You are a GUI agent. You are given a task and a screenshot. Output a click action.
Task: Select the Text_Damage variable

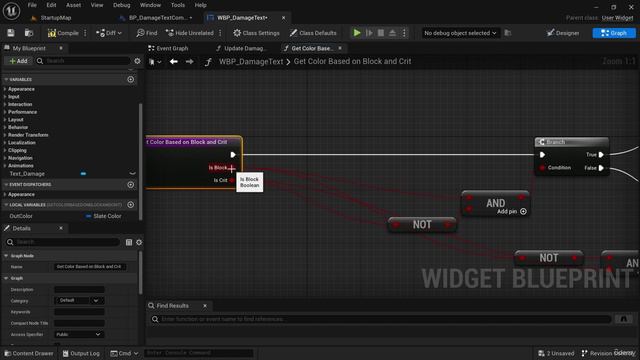[x=27, y=173]
